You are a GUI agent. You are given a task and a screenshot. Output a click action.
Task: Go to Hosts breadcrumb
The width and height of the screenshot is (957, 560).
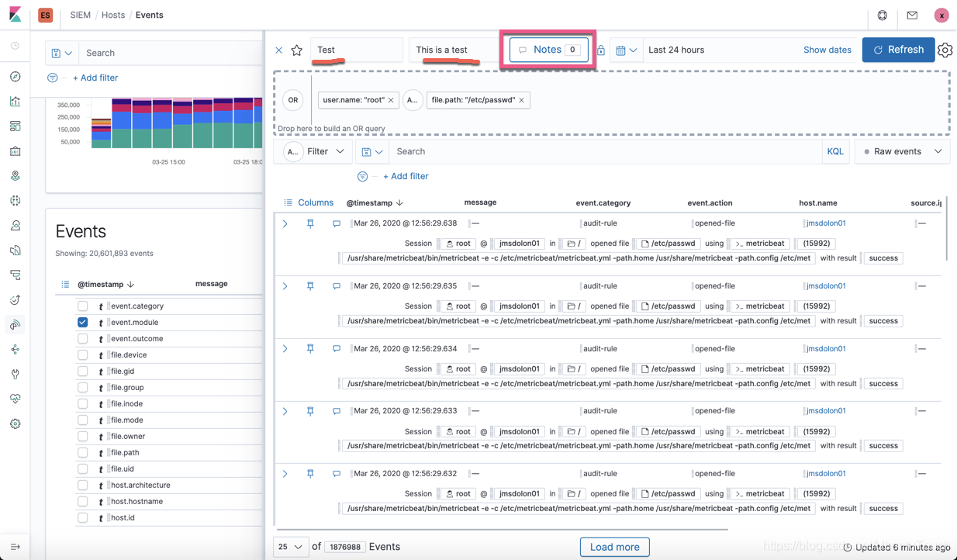pos(113,15)
